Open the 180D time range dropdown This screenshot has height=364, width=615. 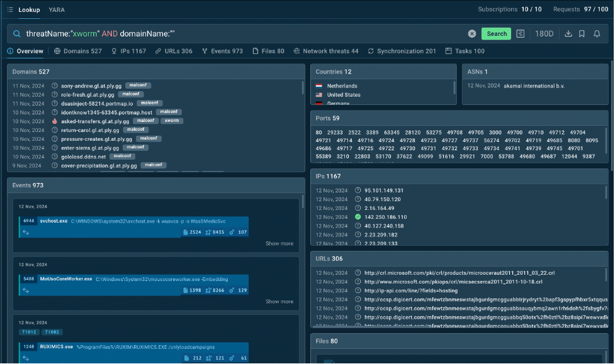click(544, 34)
